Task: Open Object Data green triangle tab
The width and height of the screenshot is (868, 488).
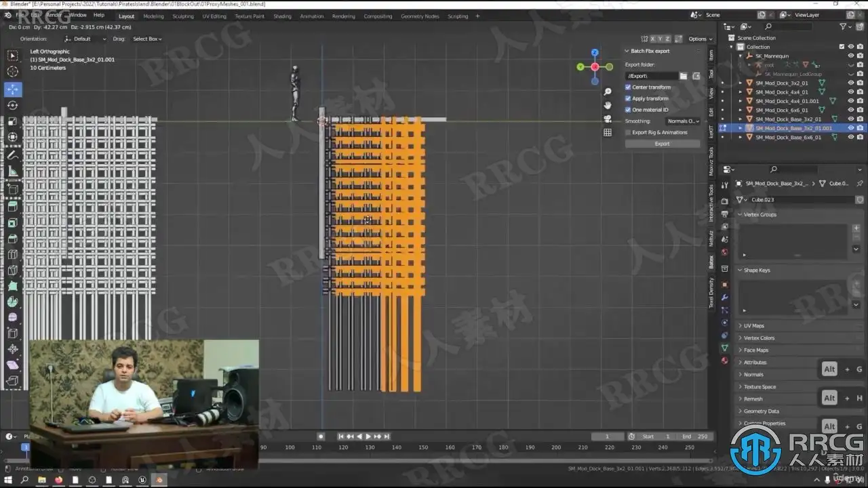Action: [725, 348]
